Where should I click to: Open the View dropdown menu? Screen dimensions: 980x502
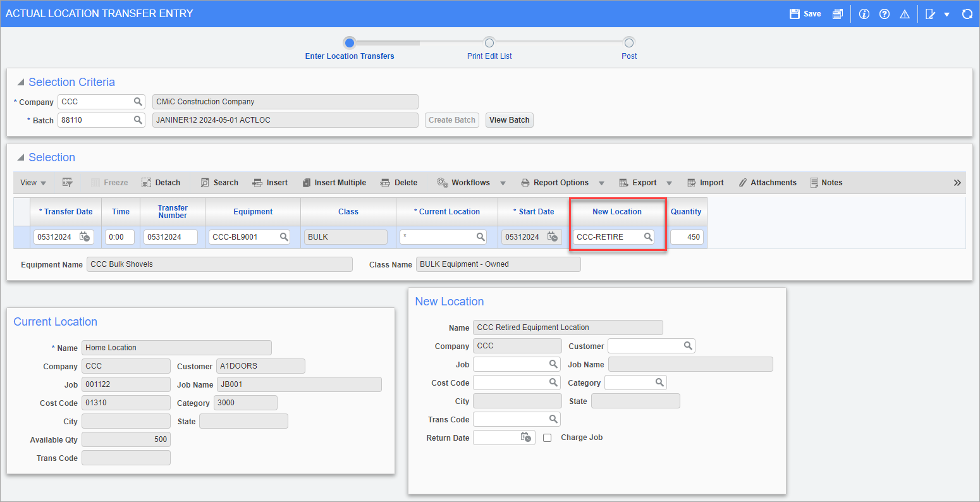click(x=33, y=183)
